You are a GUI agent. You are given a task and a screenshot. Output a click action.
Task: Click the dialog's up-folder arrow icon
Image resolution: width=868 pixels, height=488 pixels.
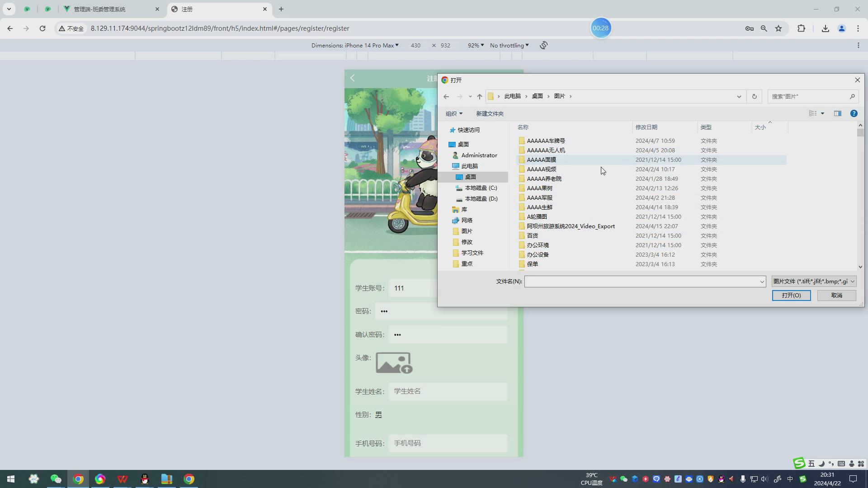[x=480, y=96]
